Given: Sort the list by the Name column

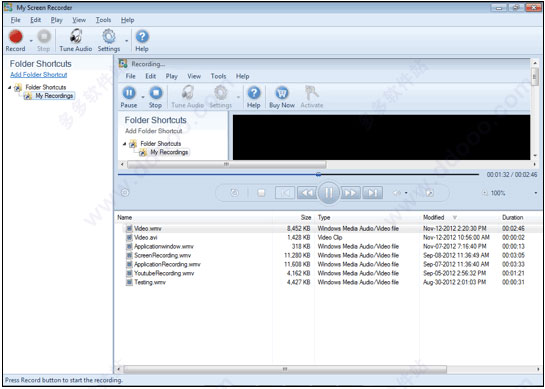Looking at the screenshot, I should click(x=124, y=218).
